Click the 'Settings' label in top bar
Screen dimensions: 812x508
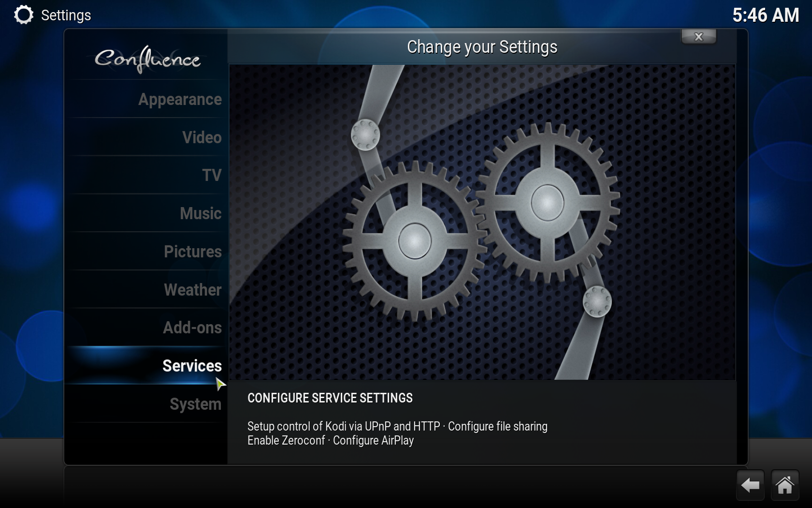(66, 15)
